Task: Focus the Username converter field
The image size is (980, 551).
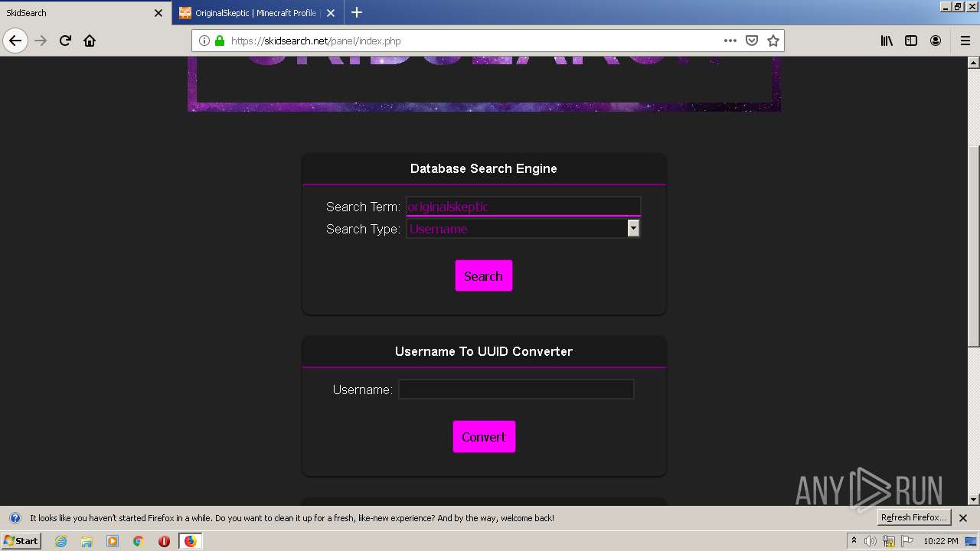Action: point(516,390)
